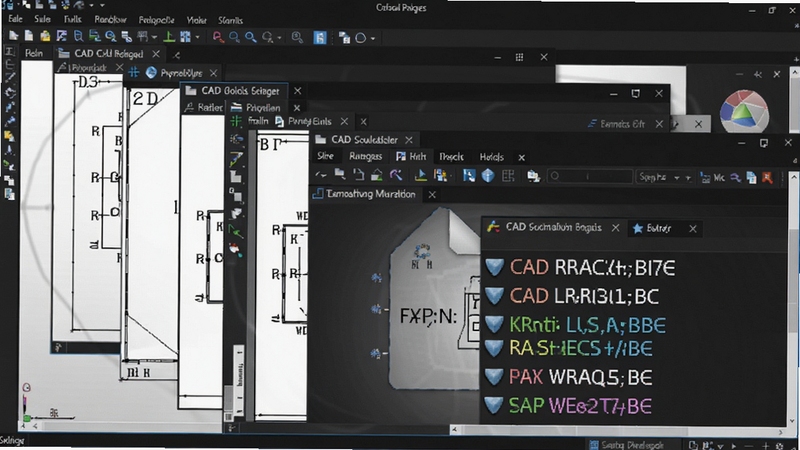Image resolution: width=800 pixels, height=450 pixels.
Task: Open the 'Vioke' menu in main menu bar
Action: (x=196, y=20)
